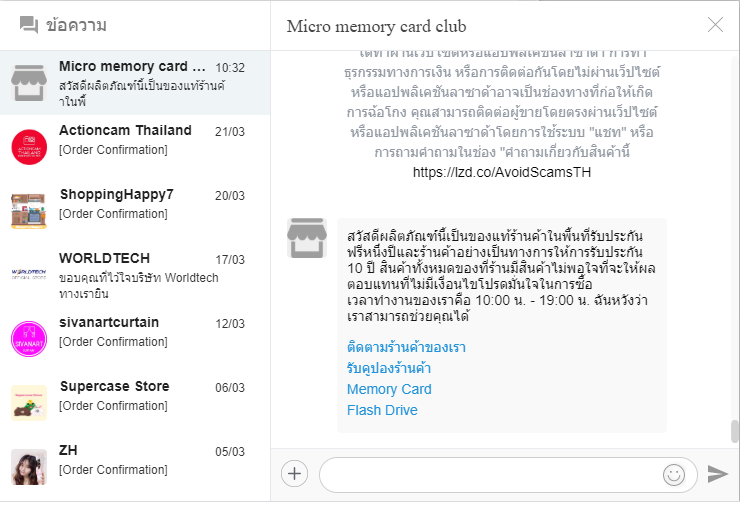Viewport: 740px width, 506px height.
Task: Open the https://lzd.co/AvoidScamsTH link
Action: (x=502, y=172)
